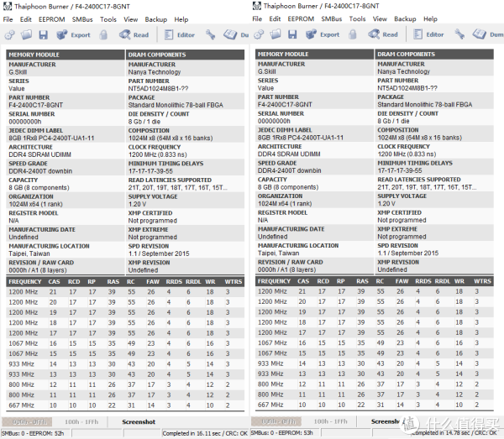Click the padlock icon in right toolbar

352,34
